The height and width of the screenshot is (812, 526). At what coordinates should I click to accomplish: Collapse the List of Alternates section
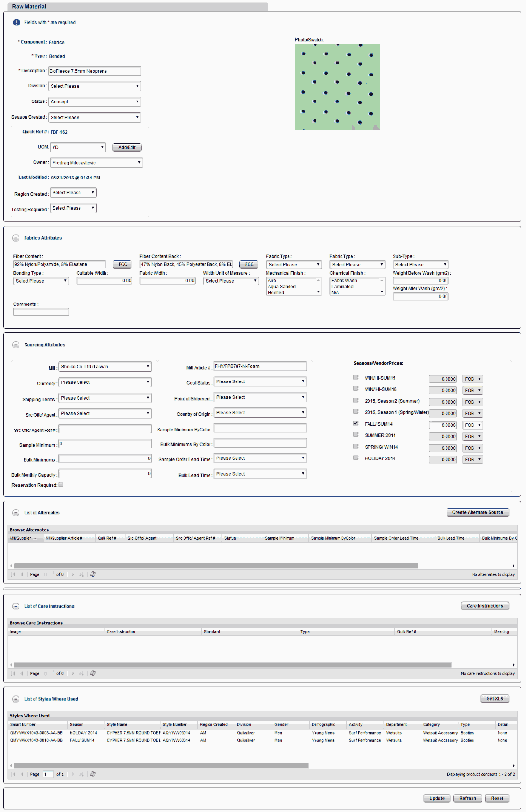pos(16,513)
